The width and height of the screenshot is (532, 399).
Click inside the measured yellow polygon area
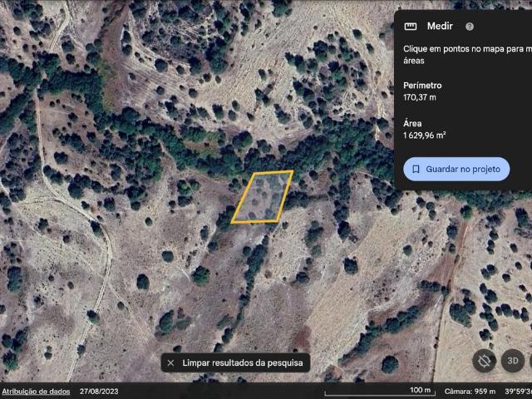pyautogui.click(x=263, y=198)
